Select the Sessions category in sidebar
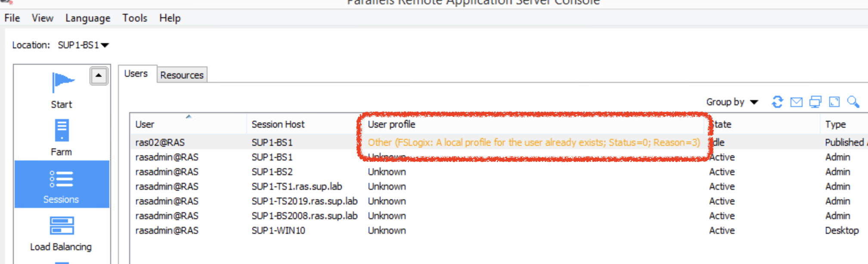The width and height of the screenshot is (868, 264). pos(62,185)
